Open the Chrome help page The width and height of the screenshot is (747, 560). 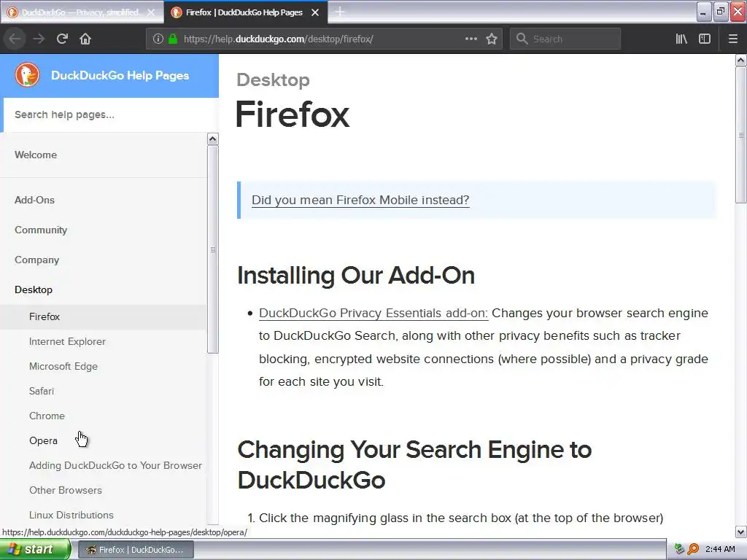[47, 416]
